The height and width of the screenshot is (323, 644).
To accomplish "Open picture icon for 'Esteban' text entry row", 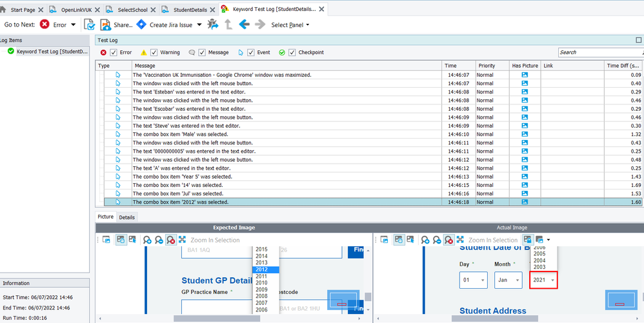I will [x=525, y=92].
